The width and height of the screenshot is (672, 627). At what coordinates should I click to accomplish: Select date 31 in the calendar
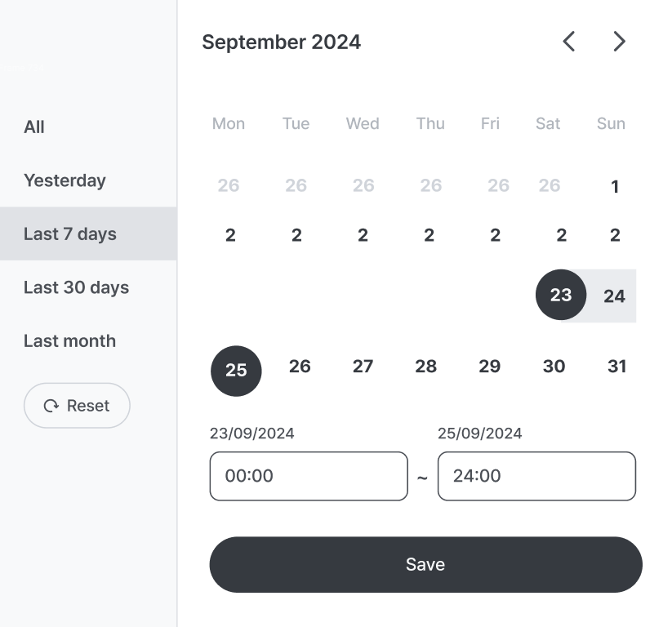click(x=617, y=367)
